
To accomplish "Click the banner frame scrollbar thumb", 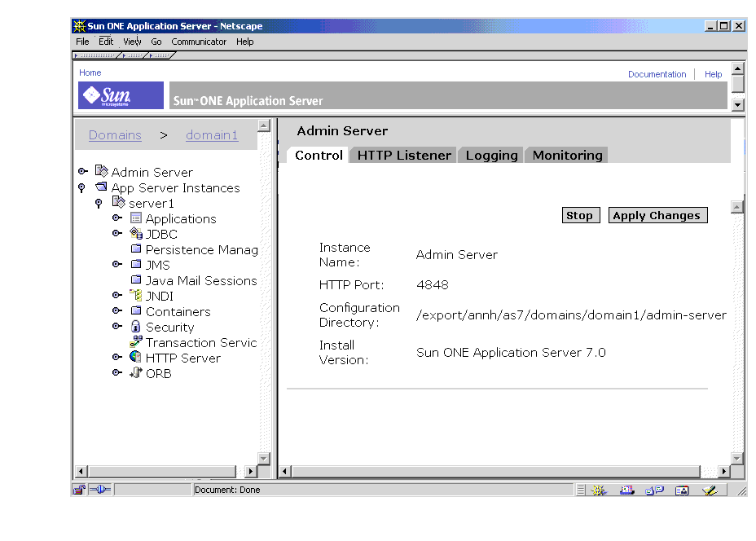I will tap(738, 83).
